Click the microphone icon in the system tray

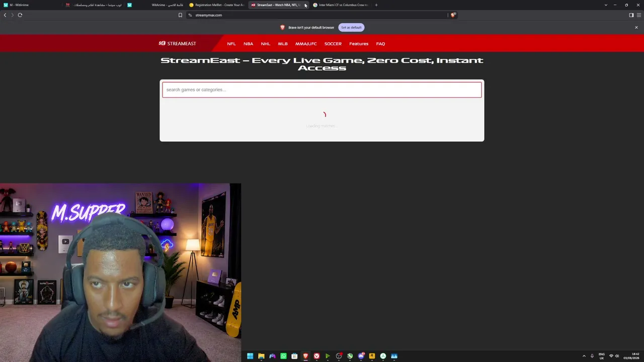tap(592, 356)
